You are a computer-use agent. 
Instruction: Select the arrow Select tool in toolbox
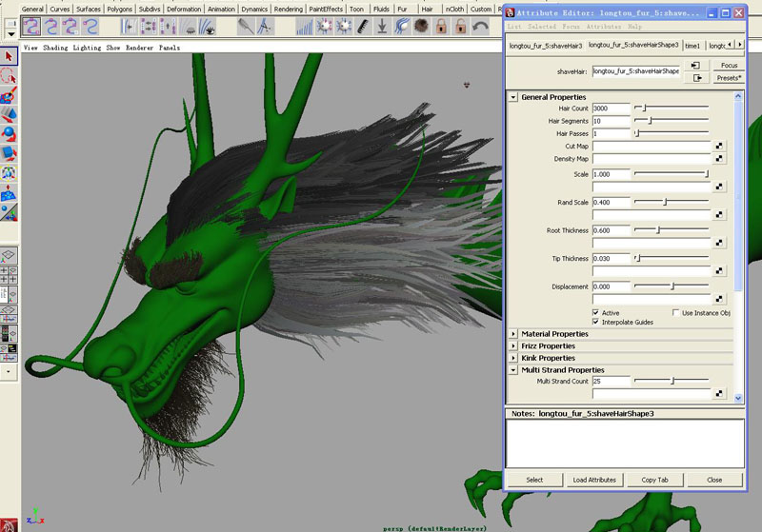[9, 57]
